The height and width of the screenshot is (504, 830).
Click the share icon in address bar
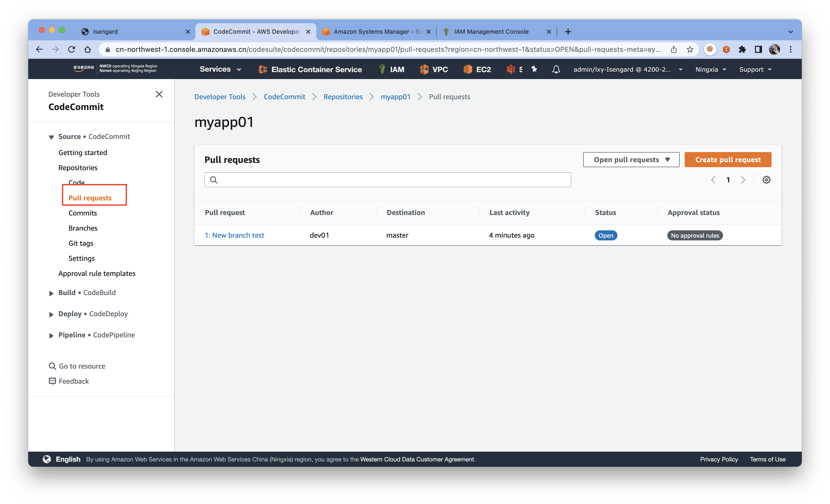[x=674, y=50]
